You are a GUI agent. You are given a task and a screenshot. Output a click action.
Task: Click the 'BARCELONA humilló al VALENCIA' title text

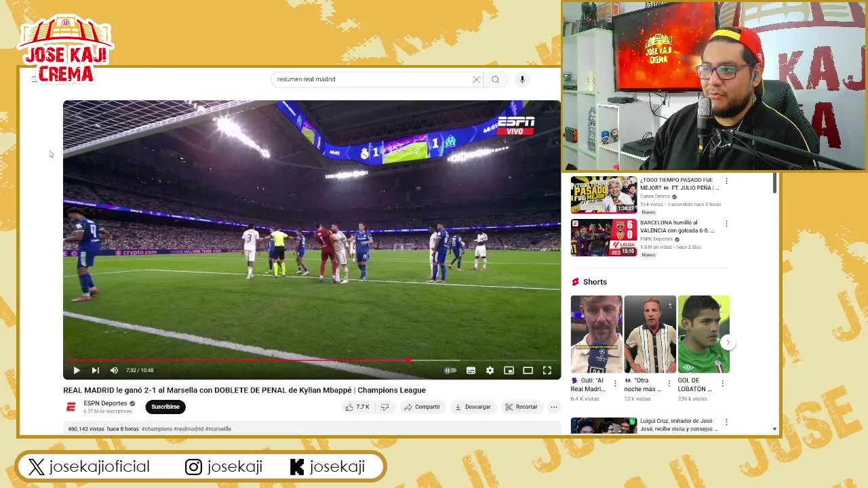pos(677,226)
